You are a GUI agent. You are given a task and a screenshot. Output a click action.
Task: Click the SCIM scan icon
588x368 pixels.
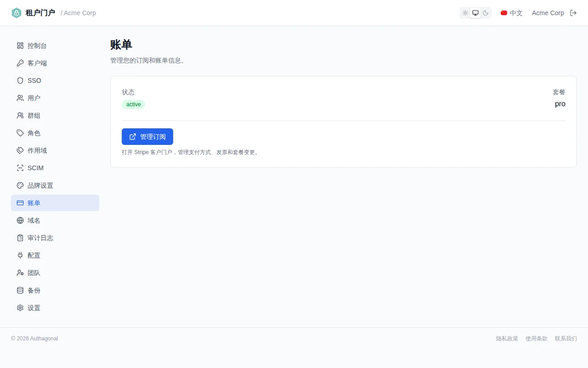click(20, 168)
